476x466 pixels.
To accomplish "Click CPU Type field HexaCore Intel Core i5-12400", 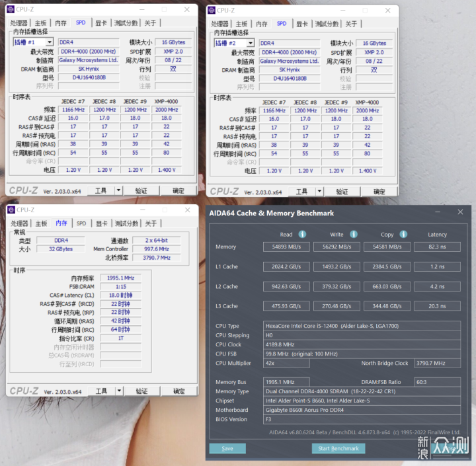I will [x=362, y=326].
